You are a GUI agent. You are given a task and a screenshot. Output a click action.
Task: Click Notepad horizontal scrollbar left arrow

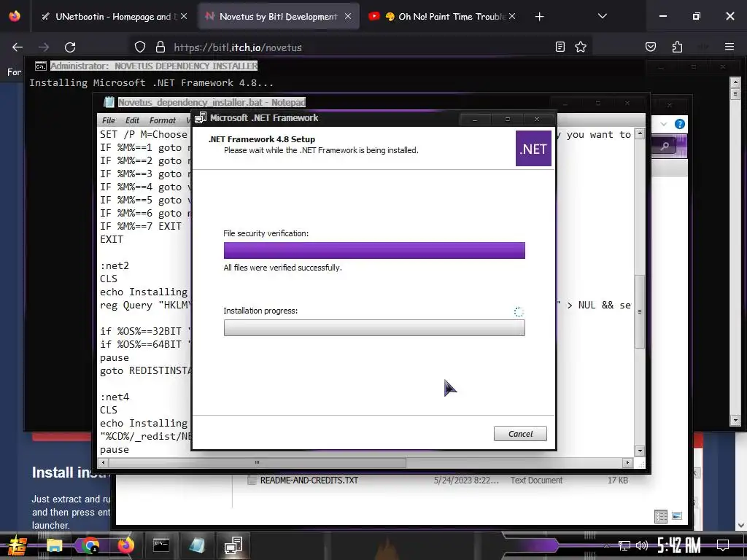[x=104, y=462]
